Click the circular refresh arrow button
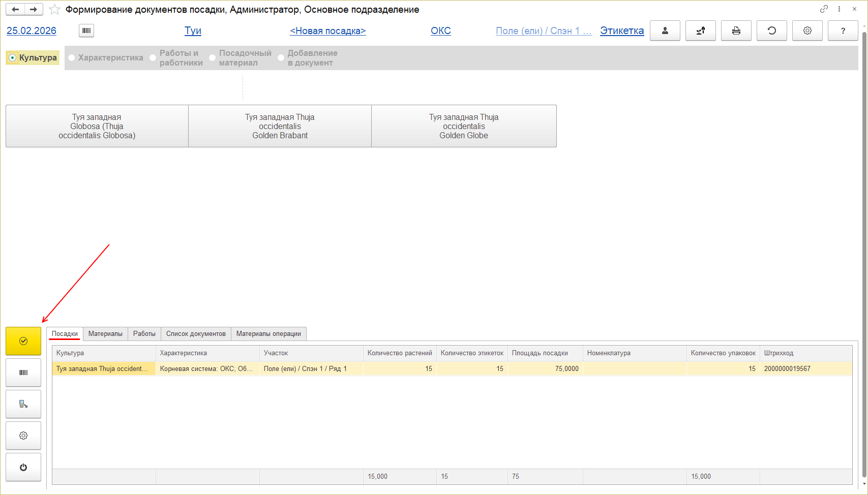The height and width of the screenshot is (495, 868). 772,30
